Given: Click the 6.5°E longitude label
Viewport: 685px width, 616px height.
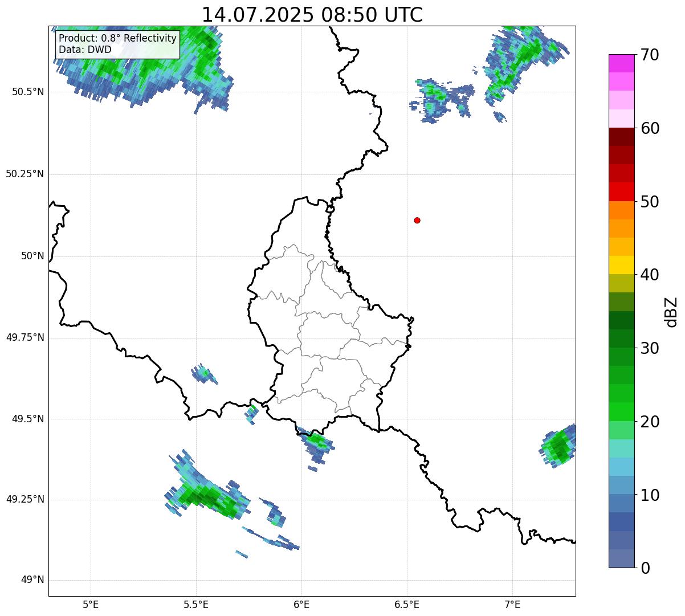Looking at the screenshot, I should tap(407, 604).
